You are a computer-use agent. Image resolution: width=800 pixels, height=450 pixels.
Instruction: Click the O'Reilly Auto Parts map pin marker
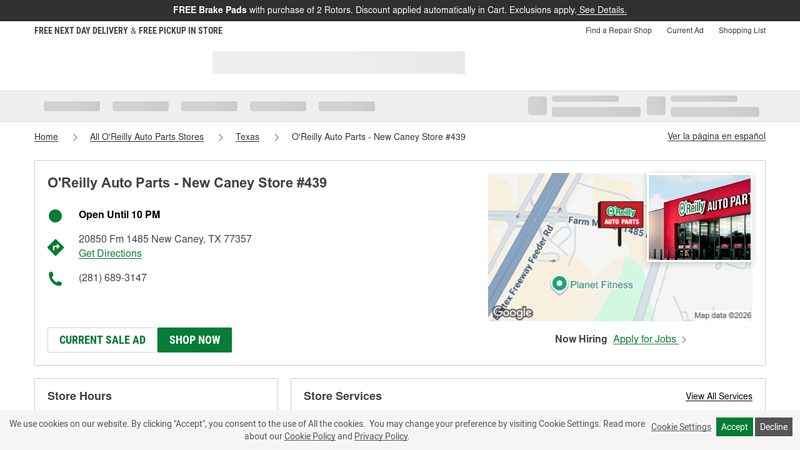pyautogui.click(x=620, y=221)
